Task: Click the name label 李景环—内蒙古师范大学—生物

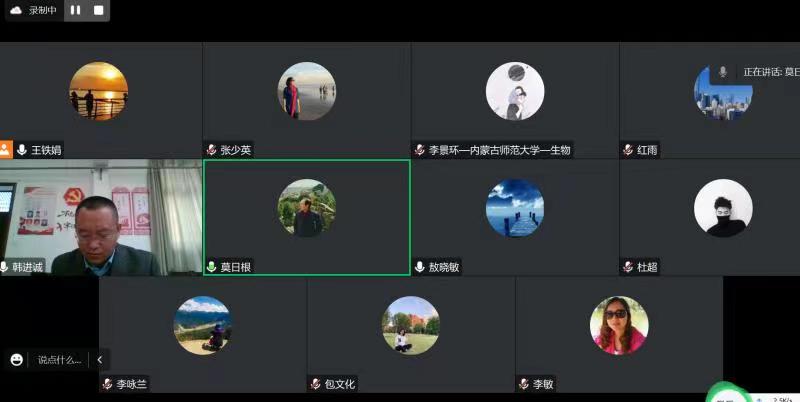Action: pos(499,150)
